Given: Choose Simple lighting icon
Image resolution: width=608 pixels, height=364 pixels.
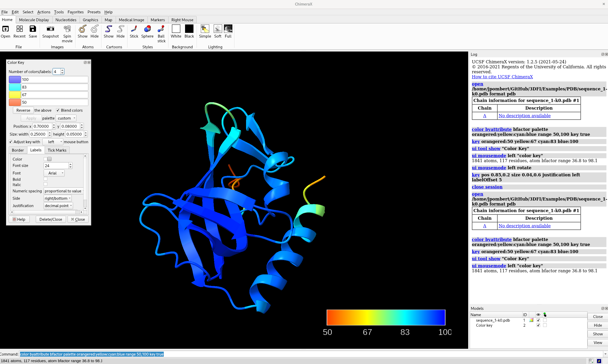Looking at the screenshot, I should coord(205,29).
